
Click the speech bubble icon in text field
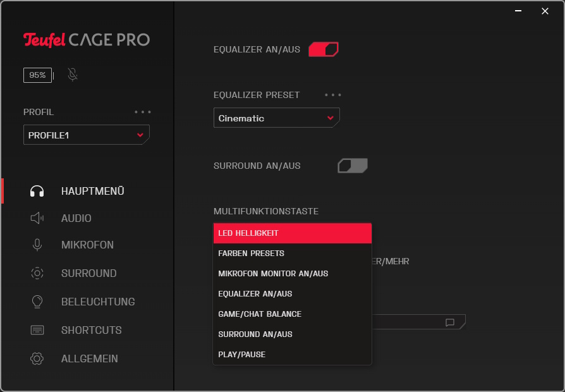[x=450, y=322]
